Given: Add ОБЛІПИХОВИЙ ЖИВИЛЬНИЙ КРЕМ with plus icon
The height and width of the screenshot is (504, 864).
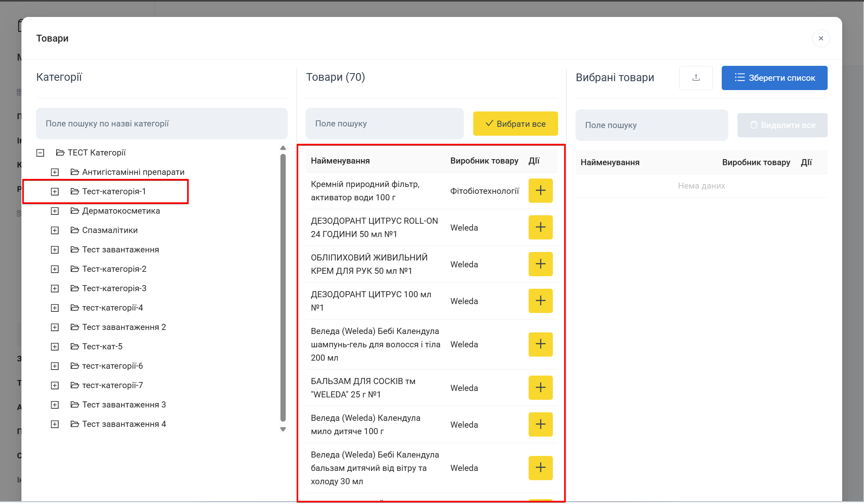Looking at the screenshot, I should coord(540,264).
